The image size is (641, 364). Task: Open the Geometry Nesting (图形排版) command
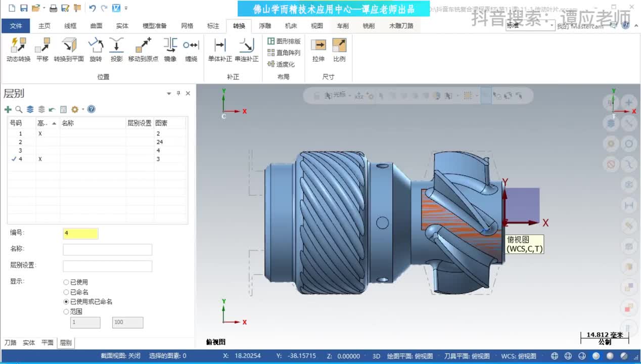click(284, 41)
